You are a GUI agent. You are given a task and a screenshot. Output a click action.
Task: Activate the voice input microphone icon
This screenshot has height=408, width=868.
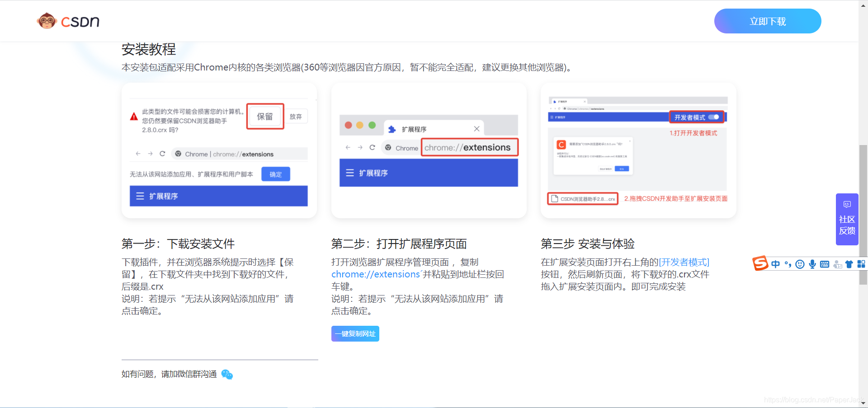(x=812, y=263)
